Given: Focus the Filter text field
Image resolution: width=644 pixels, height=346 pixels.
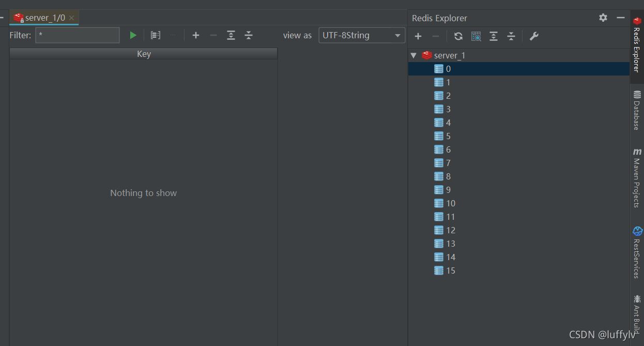Looking at the screenshot, I should click(78, 35).
